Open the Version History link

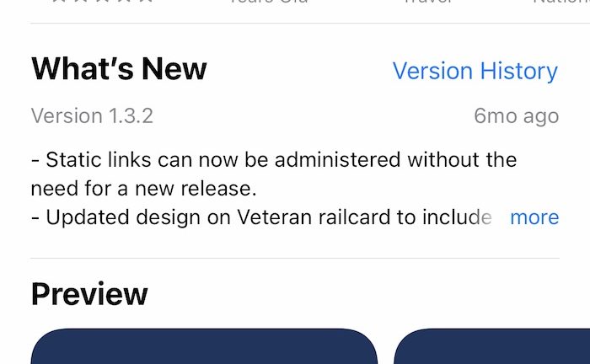point(475,71)
